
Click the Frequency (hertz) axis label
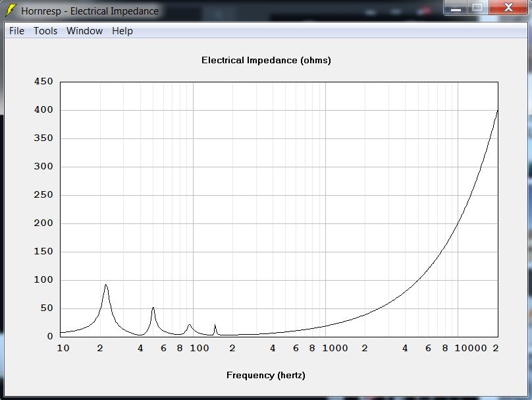266,375
